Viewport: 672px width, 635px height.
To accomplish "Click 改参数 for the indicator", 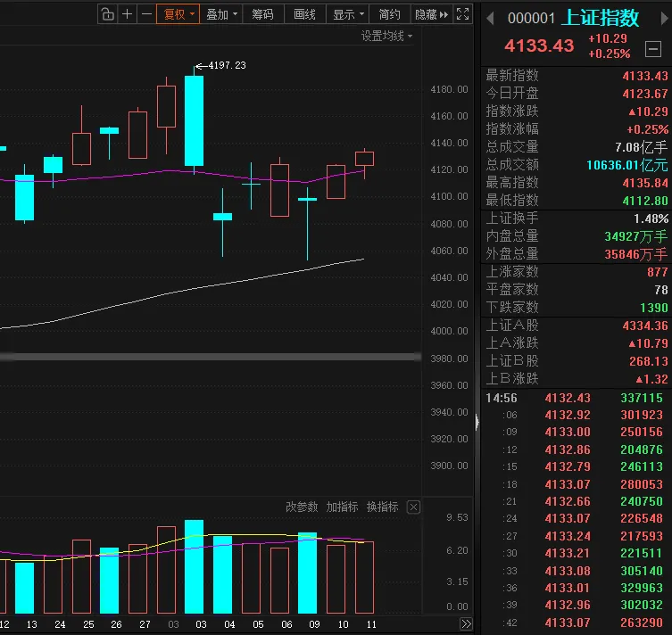I will tap(302, 507).
